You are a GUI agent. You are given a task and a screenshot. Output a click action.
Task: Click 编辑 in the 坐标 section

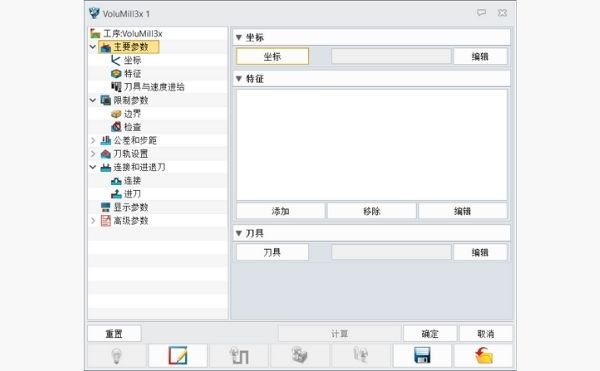coord(480,56)
